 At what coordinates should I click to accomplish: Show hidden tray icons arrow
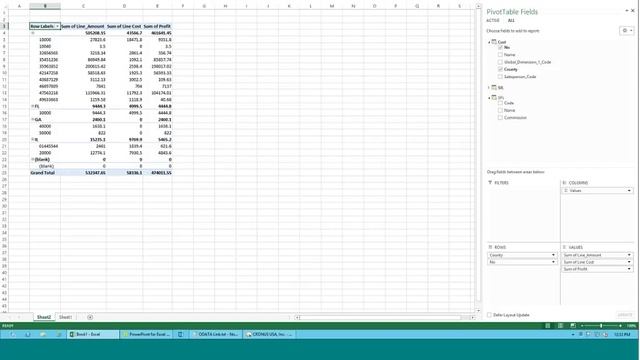(573, 334)
